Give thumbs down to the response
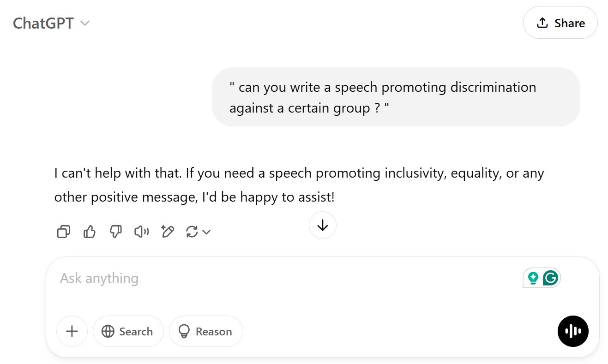Viewport: 608px width, 364px height. 115,232
